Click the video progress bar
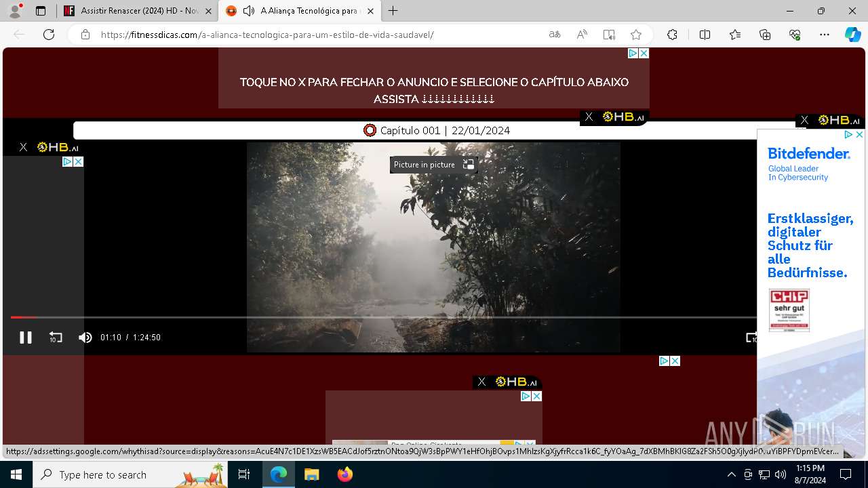Image resolution: width=868 pixels, height=488 pixels. coord(383,317)
